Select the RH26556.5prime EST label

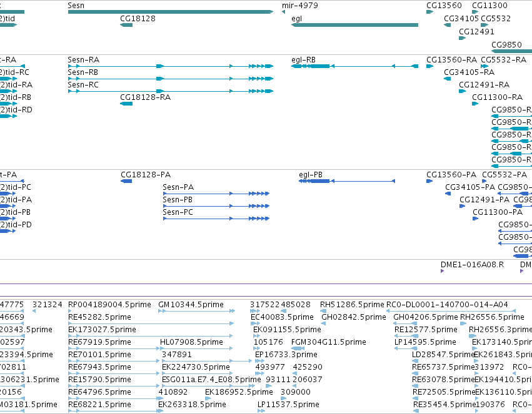tap(493, 317)
